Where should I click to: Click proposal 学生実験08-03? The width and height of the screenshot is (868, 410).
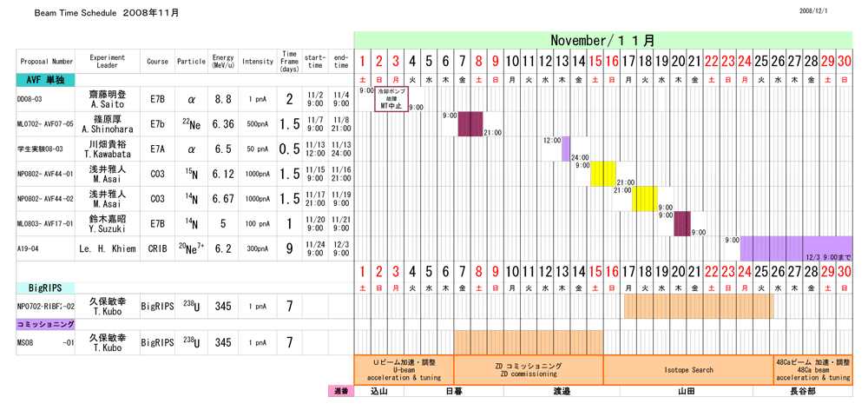click(x=40, y=149)
